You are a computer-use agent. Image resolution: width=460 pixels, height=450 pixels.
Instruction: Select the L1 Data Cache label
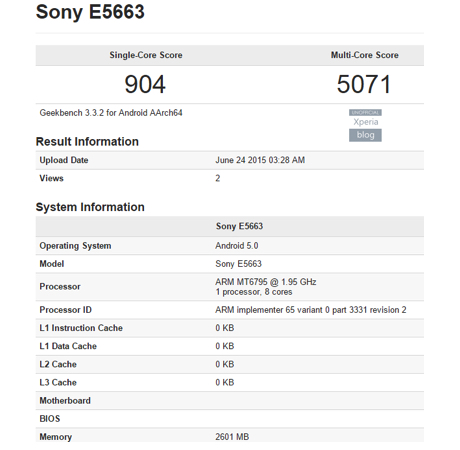(68, 346)
